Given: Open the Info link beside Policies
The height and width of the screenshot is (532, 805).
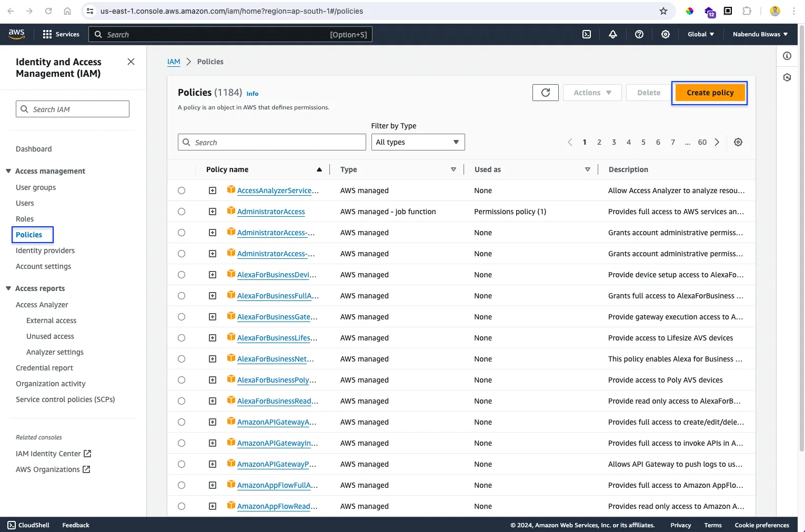Looking at the screenshot, I should click(253, 94).
